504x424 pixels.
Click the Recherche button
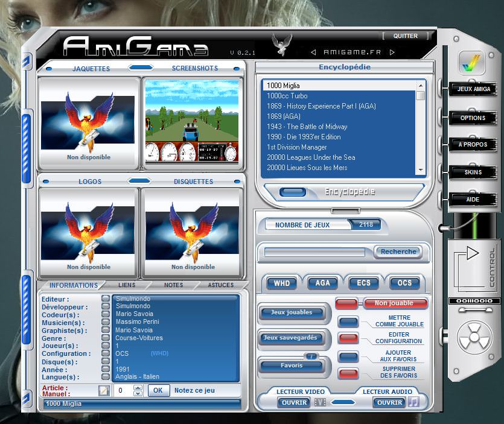[398, 252]
